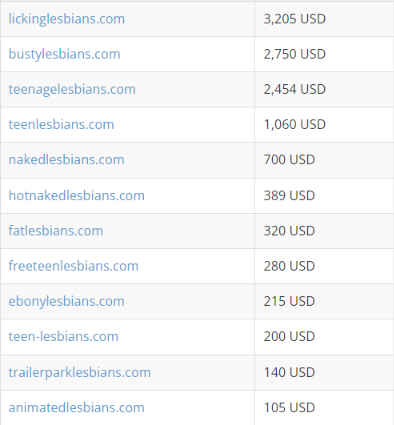The height and width of the screenshot is (425, 394).
Task: Open the ebonylesbians.com domain link
Action: click(67, 301)
